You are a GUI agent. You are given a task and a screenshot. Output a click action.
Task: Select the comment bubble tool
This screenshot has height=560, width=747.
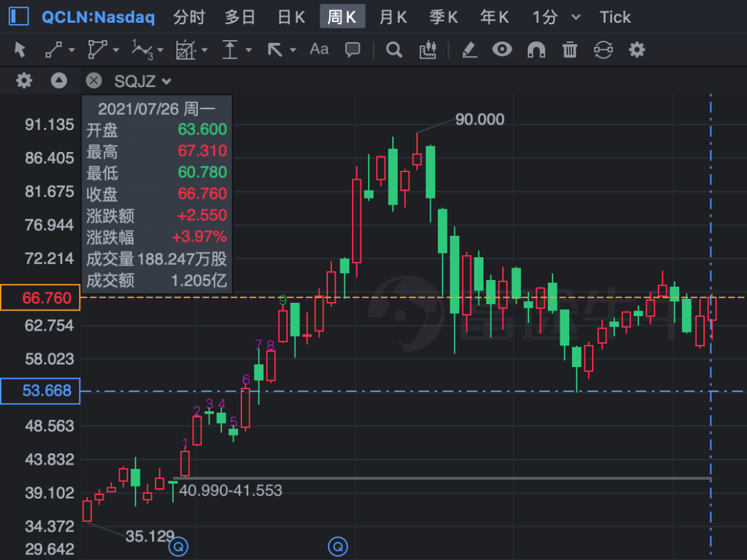tap(353, 49)
